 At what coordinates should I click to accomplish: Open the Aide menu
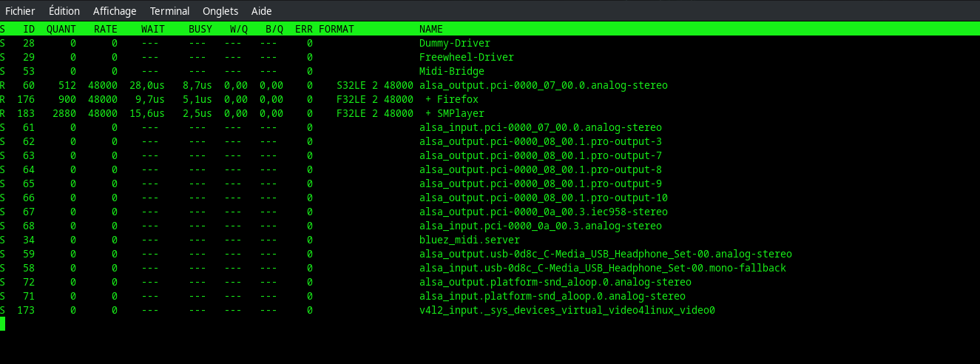pos(261,11)
